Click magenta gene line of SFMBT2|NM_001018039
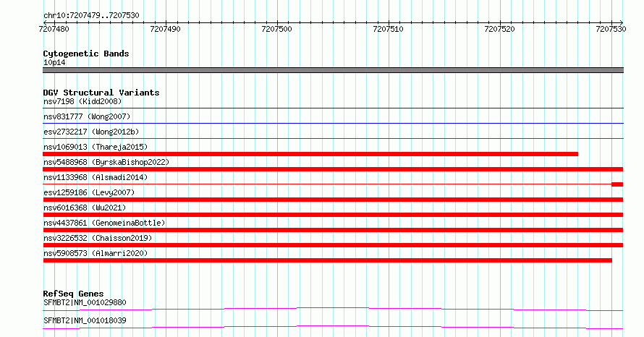 pyautogui.click(x=333, y=327)
